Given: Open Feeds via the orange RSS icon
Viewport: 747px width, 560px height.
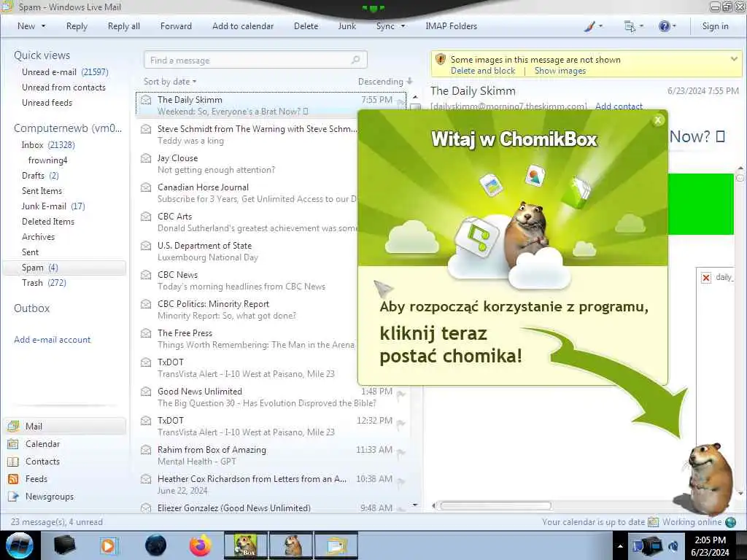Looking at the screenshot, I should [13, 479].
